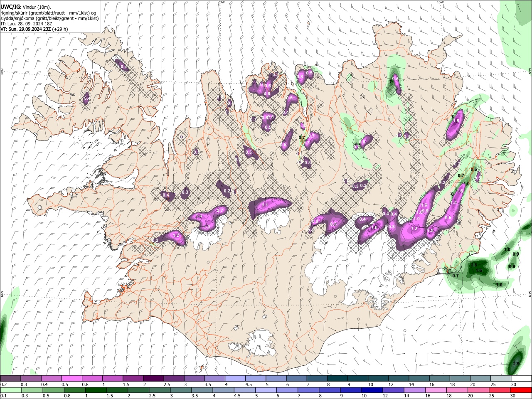Click the bright pink 0.5 snow-scale swatch
Screen dimensions: 532x399
coord(71,379)
